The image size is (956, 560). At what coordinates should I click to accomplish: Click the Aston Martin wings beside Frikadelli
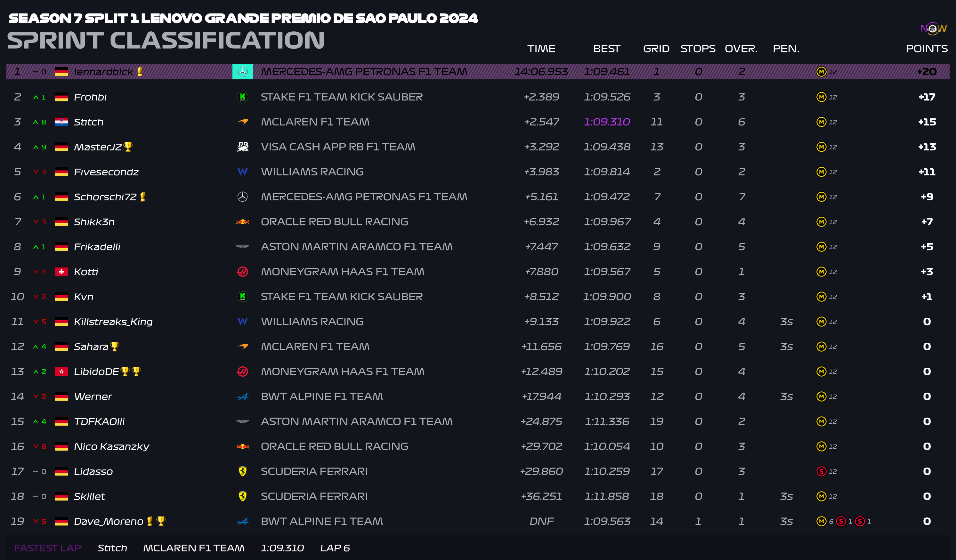point(242,247)
